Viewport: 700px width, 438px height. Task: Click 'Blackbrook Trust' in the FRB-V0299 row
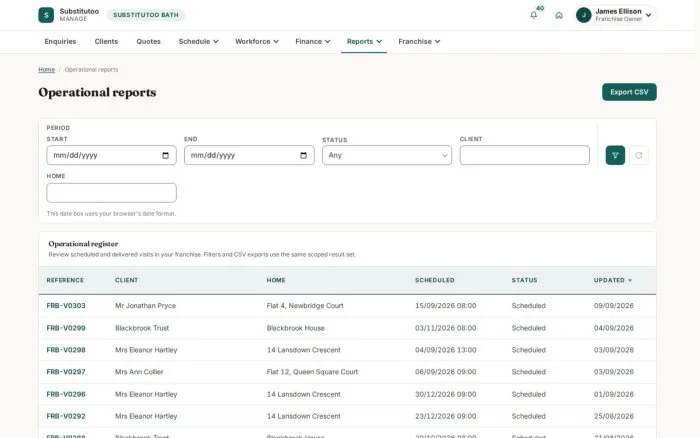(x=142, y=328)
